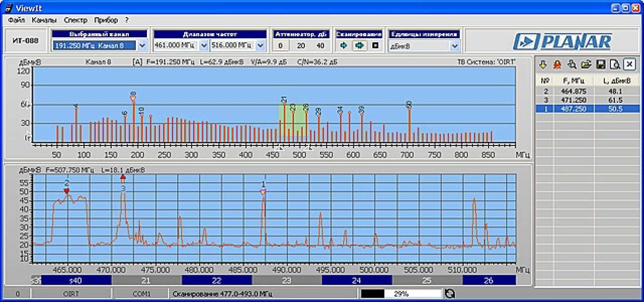Set attenuator to 40 dB

[x=320, y=46]
